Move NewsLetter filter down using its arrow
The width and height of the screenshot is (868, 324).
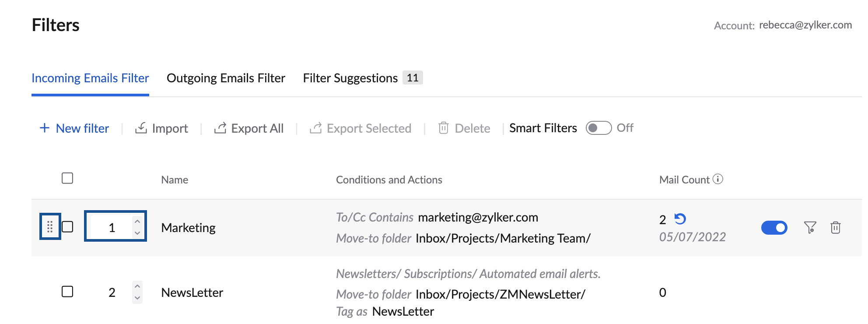[x=137, y=298]
